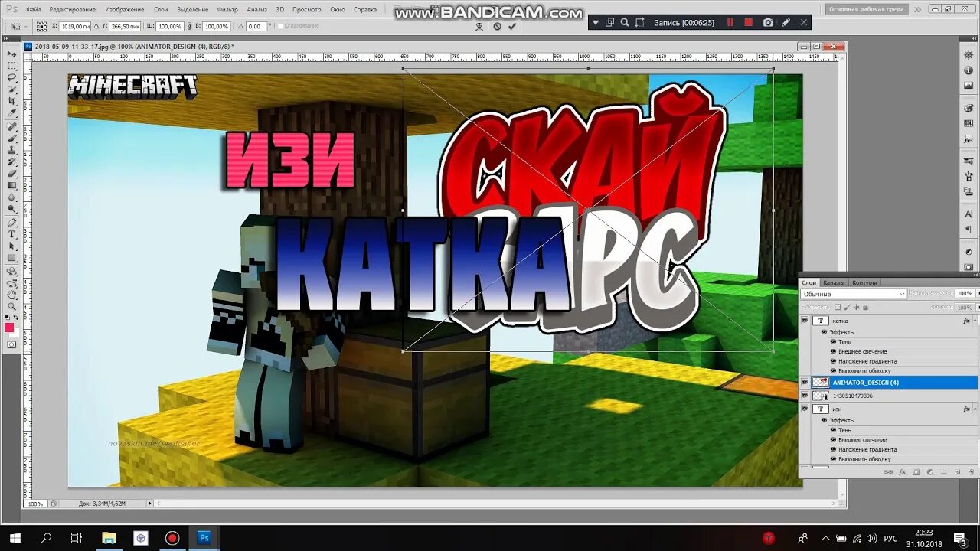Open Bandicam drawing pencil tool
The width and height of the screenshot is (980, 551).
786,22
